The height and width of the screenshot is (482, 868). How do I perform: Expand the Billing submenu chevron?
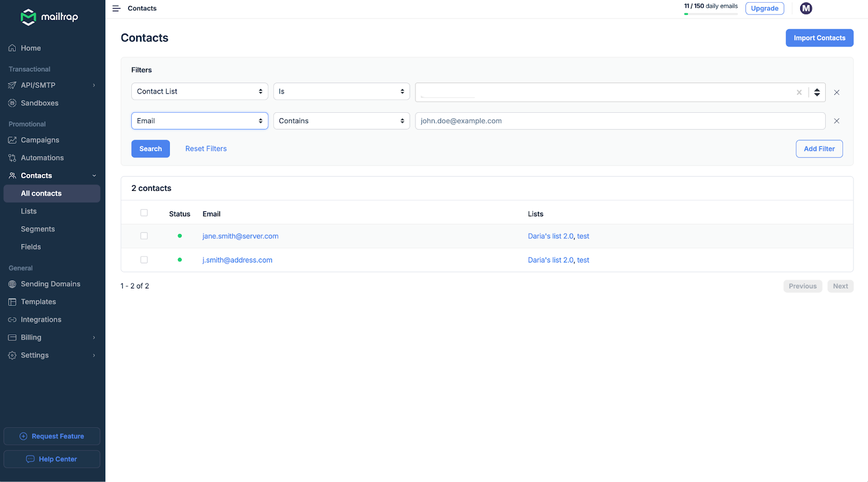pos(94,337)
